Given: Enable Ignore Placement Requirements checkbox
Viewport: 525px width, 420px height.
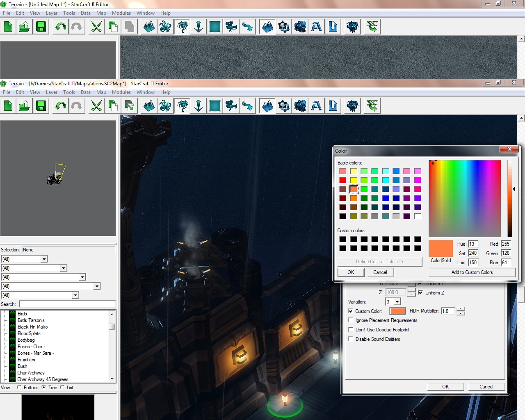Looking at the screenshot, I should (x=351, y=320).
